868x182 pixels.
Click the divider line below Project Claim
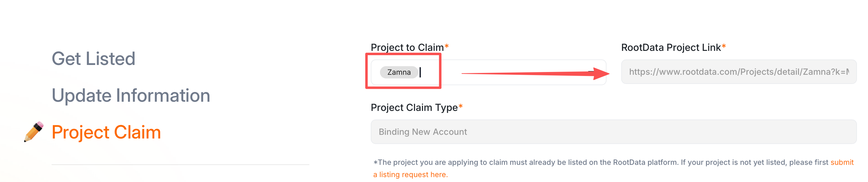[180, 165]
